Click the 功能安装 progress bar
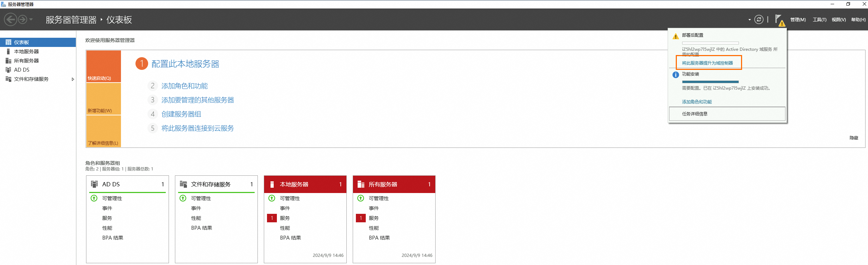The width and height of the screenshot is (868, 265). tap(710, 82)
